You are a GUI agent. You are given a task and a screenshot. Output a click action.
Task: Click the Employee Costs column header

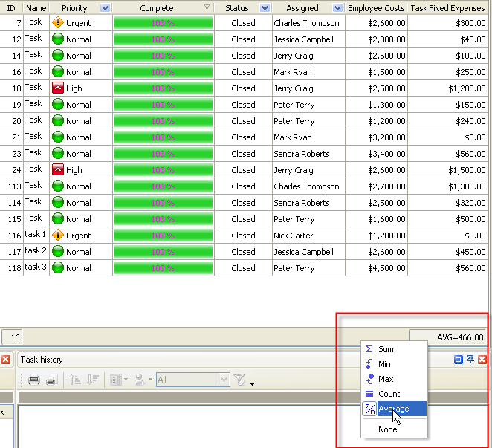[376, 8]
